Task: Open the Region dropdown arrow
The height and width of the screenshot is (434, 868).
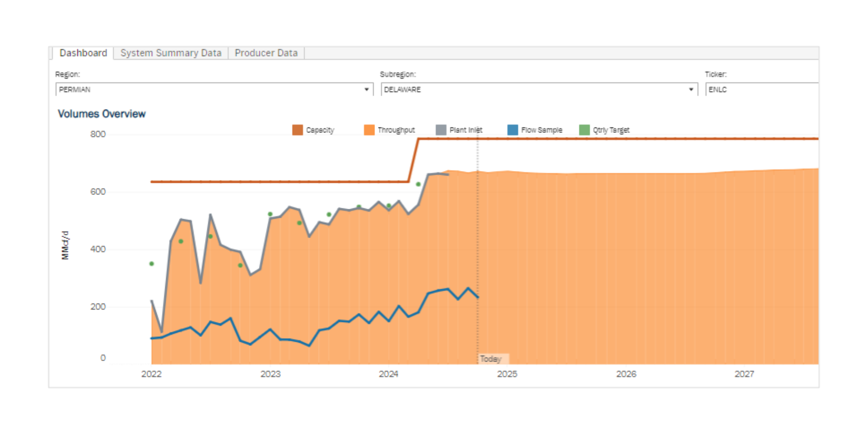Action: tap(367, 90)
